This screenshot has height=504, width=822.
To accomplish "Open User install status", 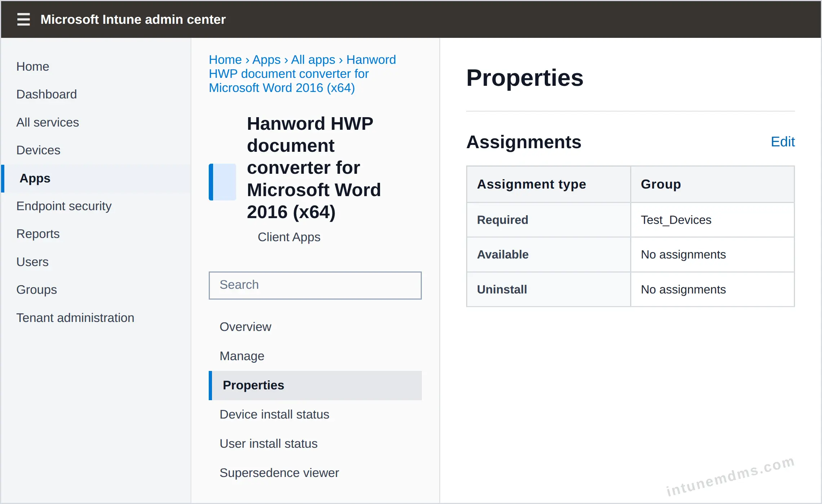I will [269, 443].
